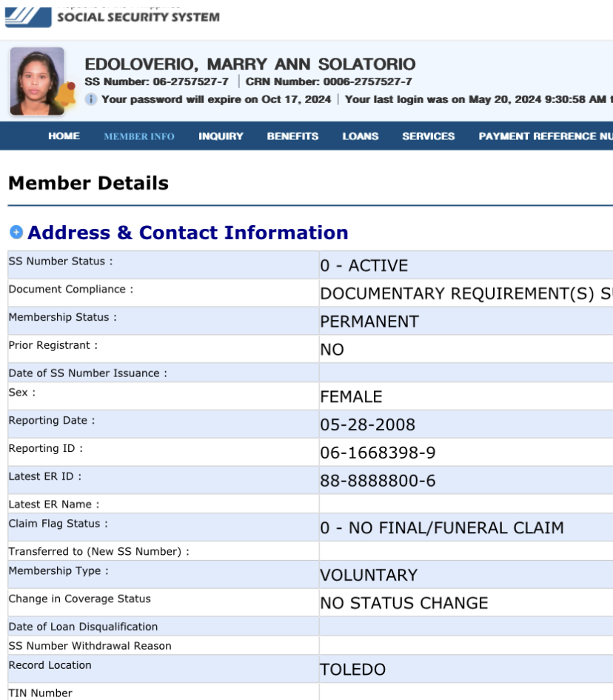Click the member name in the header
Image resolution: width=613 pixels, height=700 pixels.
pyautogui.click(x=250, y=64)
